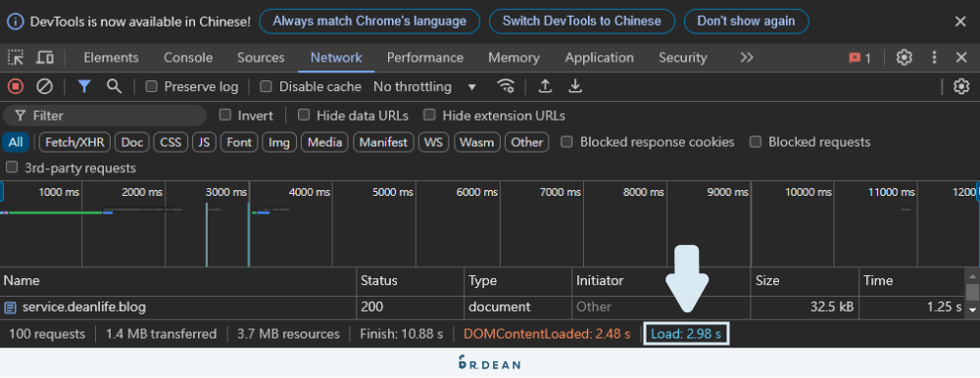The height and width of the screenshot is (378, 980).
Task: Sort by Time column header
Action: point(911,281)
